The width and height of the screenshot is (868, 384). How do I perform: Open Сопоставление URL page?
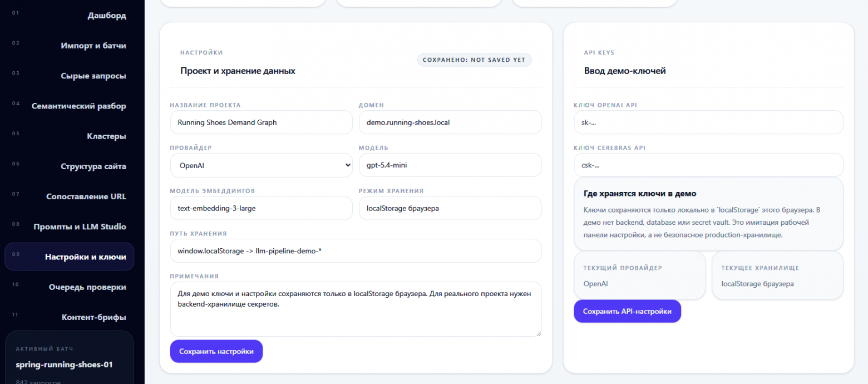(x=86, y=196)
